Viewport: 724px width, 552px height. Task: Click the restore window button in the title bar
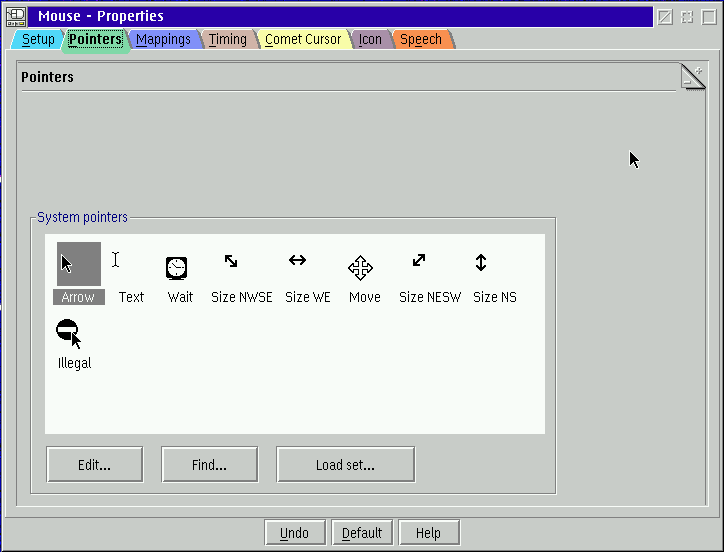687,17
